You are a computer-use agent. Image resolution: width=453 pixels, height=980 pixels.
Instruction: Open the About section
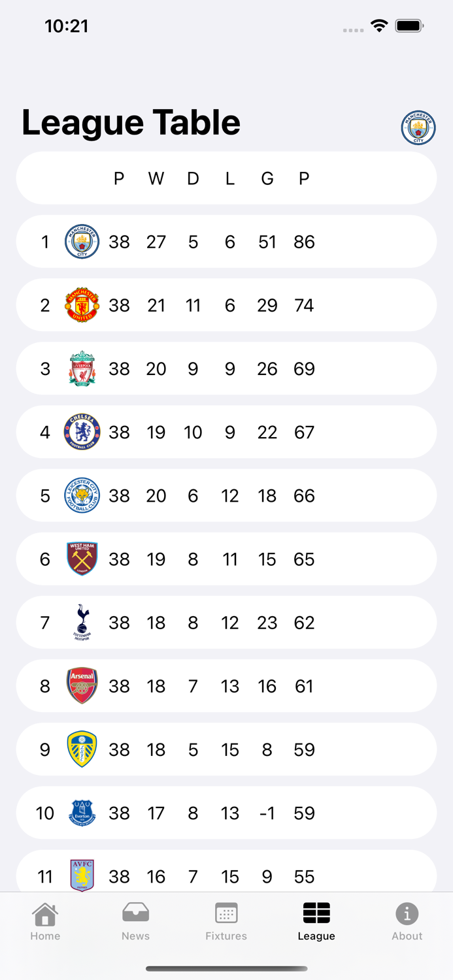(407, 921)
